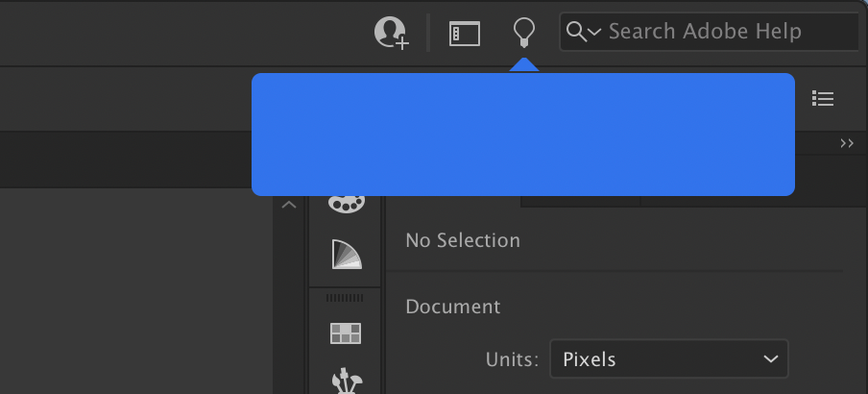Click the magnifier icon in search box
This screenshot has height=394, width=868.
coord(576,32)
